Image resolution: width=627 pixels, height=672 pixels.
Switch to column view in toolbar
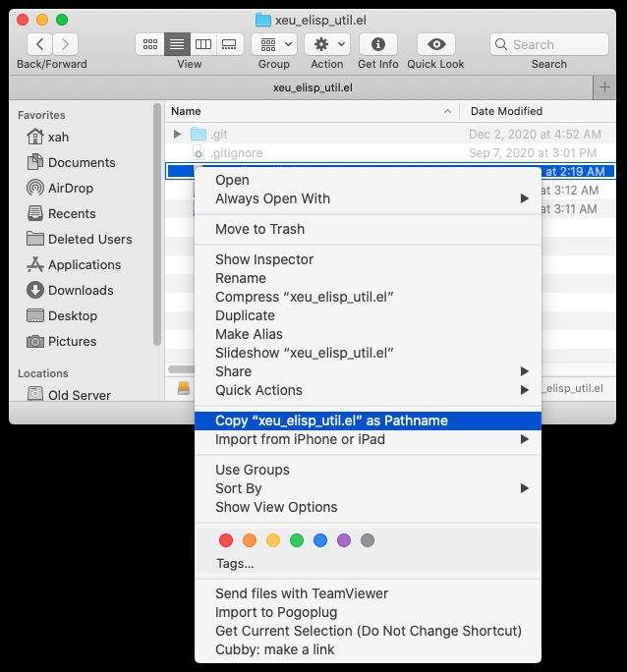203,44
